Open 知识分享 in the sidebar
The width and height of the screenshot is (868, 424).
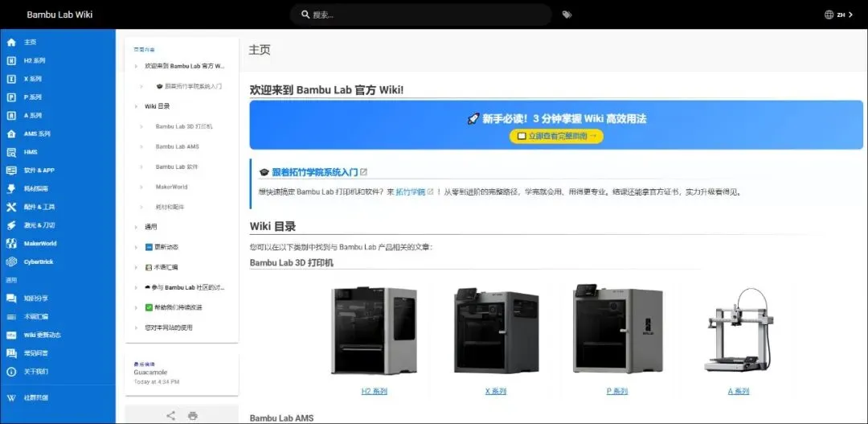click(58, 298)
